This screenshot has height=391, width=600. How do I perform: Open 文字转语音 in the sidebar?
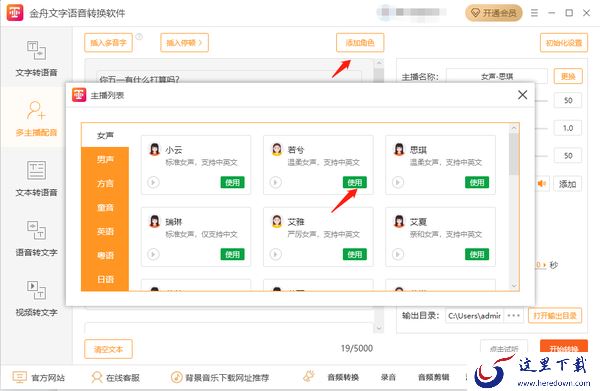click(36, 59)
